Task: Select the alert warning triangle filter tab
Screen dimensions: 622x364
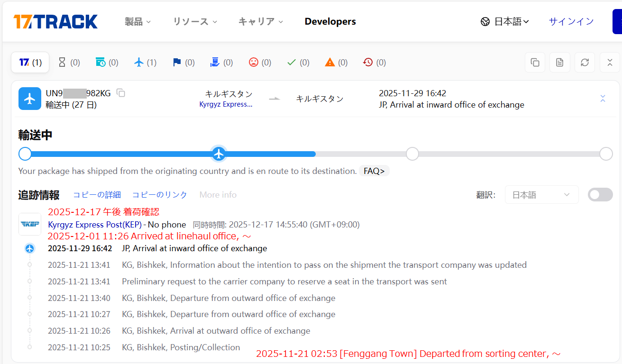Action: click(336, 63)
